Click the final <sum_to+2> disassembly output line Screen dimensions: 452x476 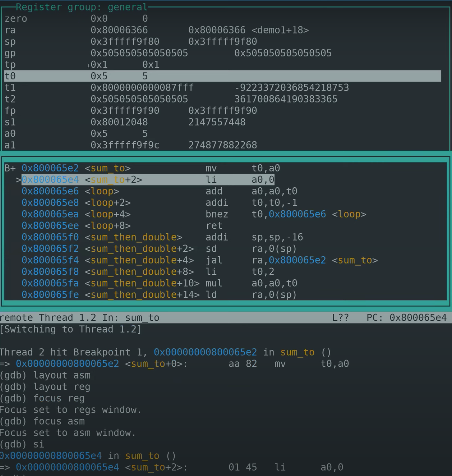(171, 467)
